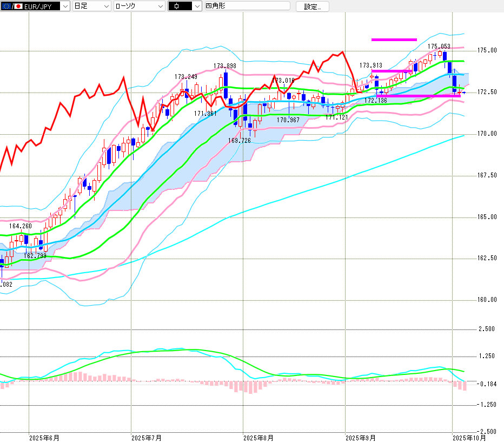Click the drawing tool icon in black box

(179, 6)
